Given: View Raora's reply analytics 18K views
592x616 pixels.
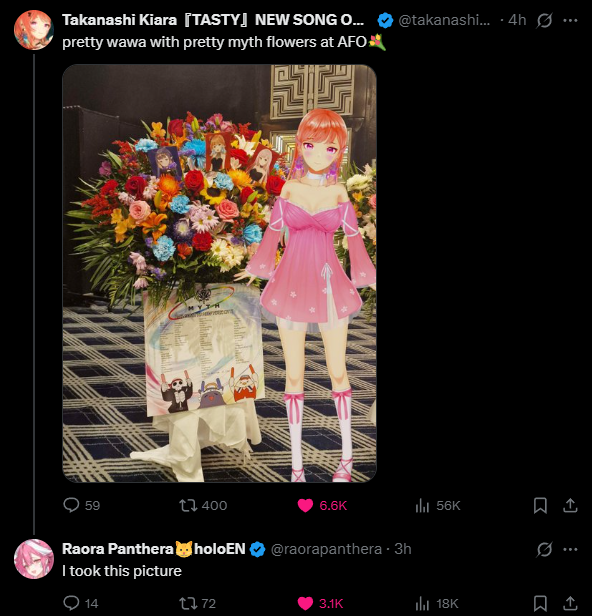Looking at the screenshot, I should (437, 603).
